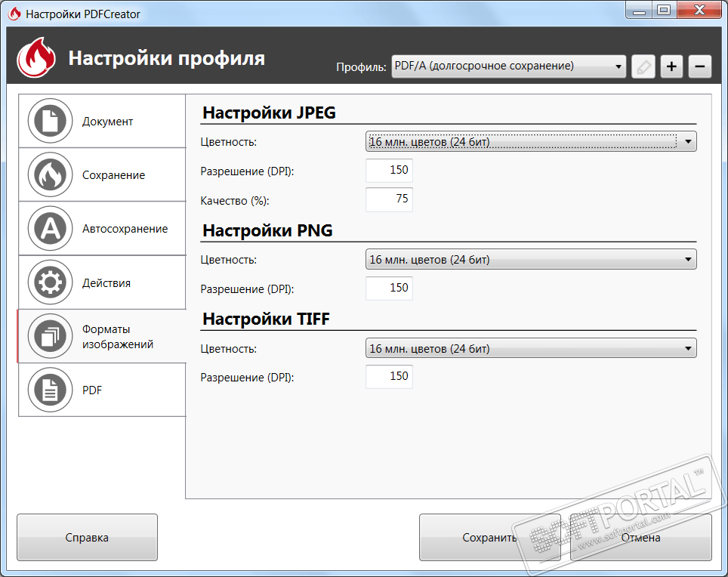
Task: Click the Save section flame icon
Action: (x=50, y=174)
